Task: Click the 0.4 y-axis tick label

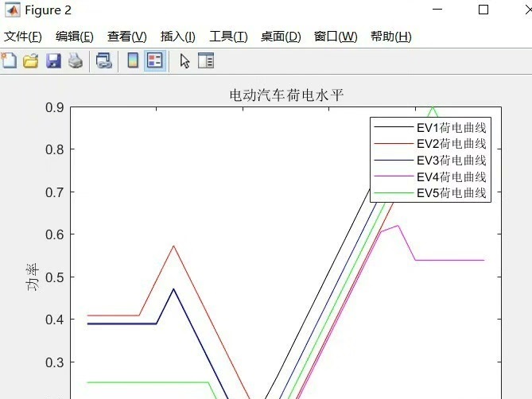Action: pyautogui.click(x=55, y=320)
